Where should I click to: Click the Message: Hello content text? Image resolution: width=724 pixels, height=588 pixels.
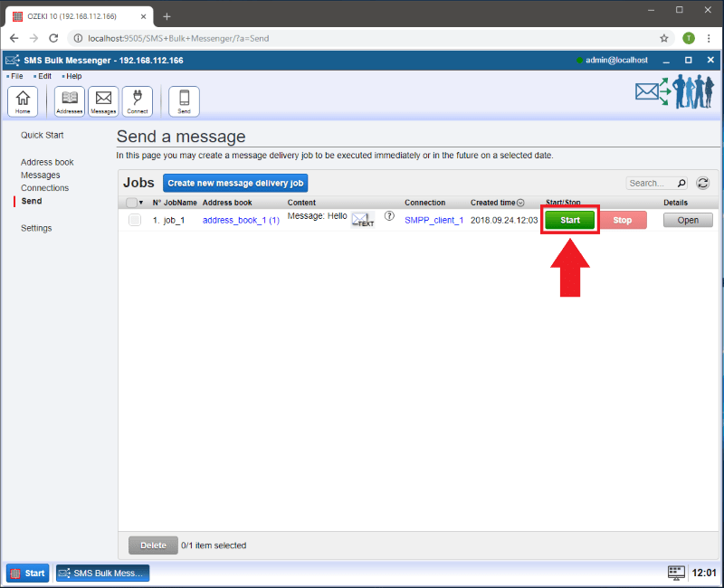pyautogui.click(x=318, y=215)
